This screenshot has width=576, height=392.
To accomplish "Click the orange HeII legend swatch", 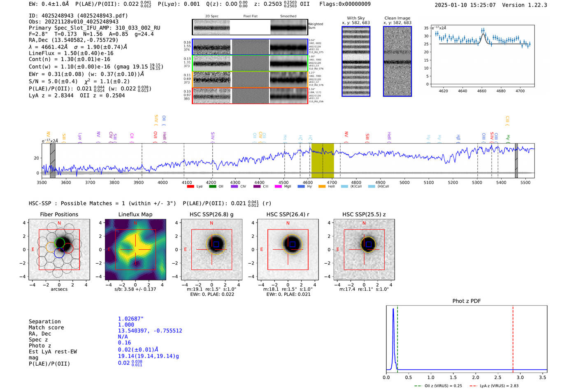I will [x=322, y=186].
